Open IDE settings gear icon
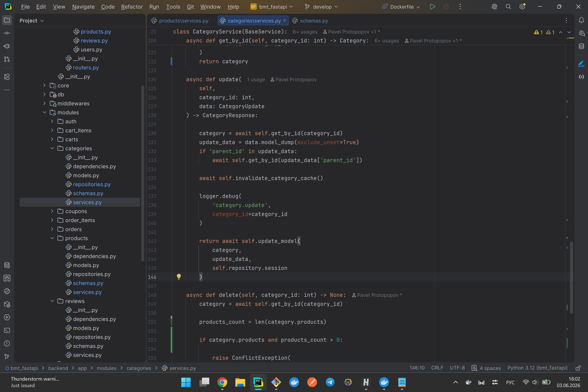Viewport: 588px width, 392px height. [x=522, y=7]
